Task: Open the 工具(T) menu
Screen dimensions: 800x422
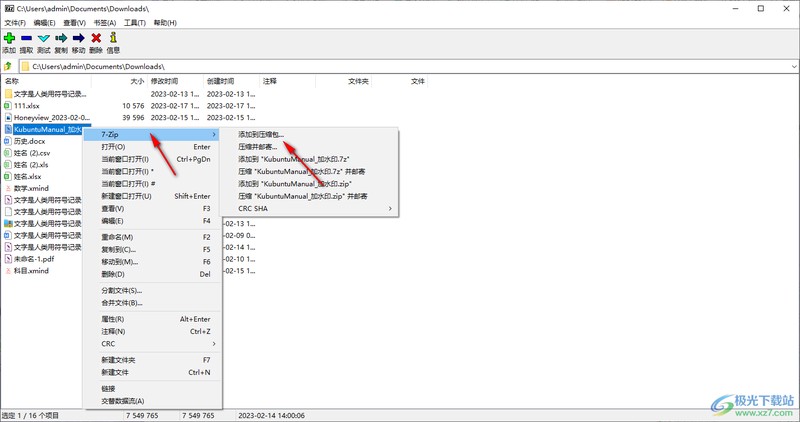Action: click(x=135, y=23)
